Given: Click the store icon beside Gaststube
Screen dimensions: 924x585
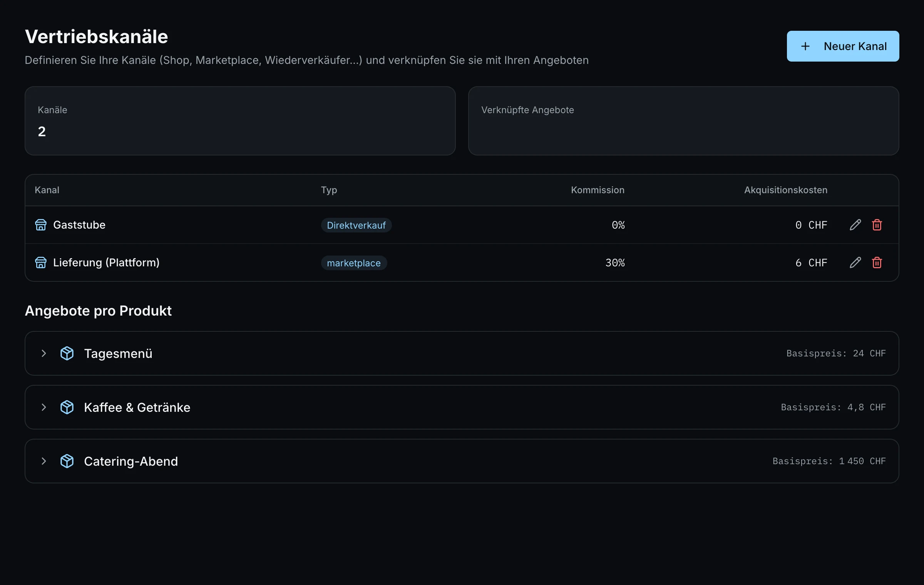Looking at the screenshot, I should tap(41, 225).
